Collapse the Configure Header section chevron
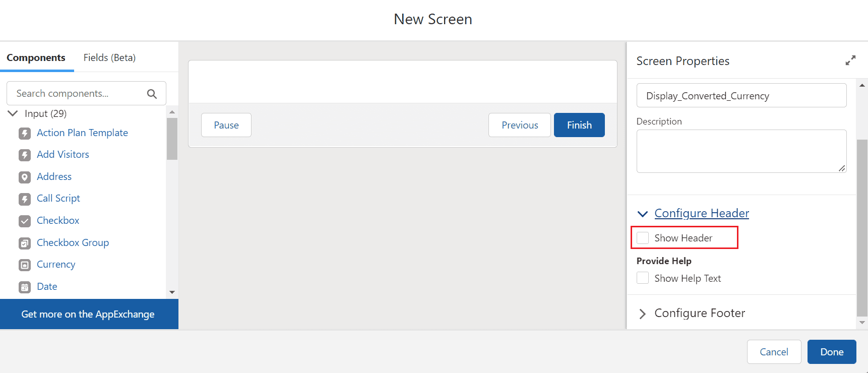 click(x=643, y=214)
